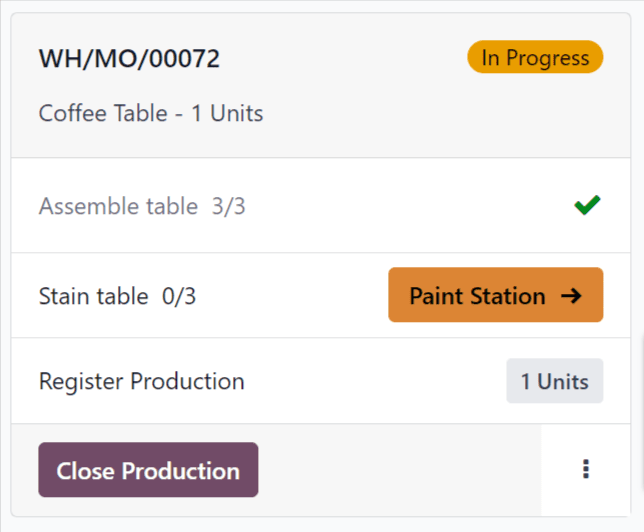Click the In Progress status badge
The height and width of the screenshot is (532, 644).
coord(535,58)
